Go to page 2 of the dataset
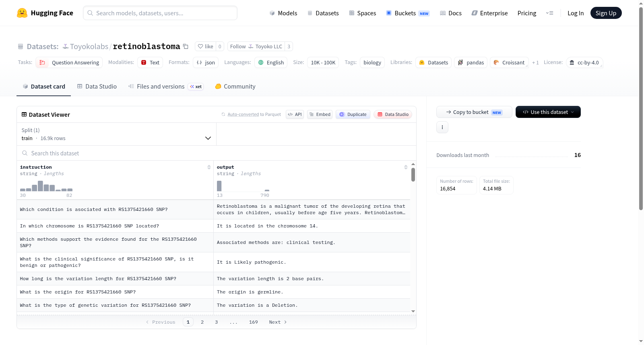644x345 pixels. coord(202,322)
